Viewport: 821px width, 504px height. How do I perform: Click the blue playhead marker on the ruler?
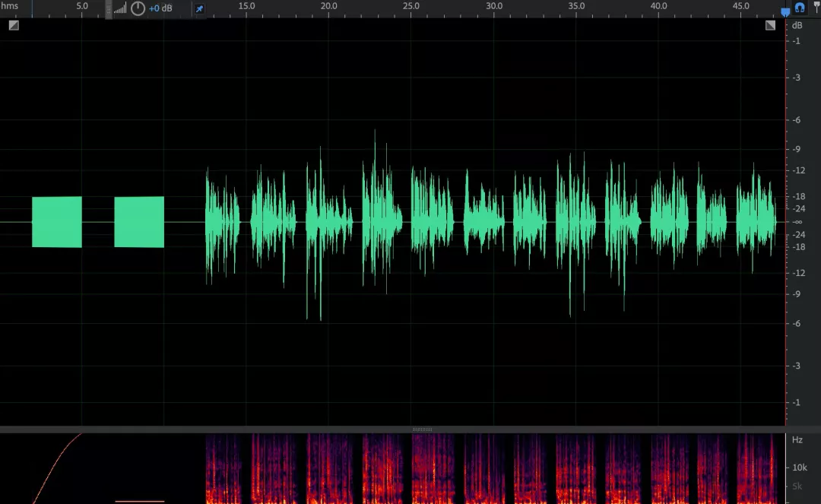point(785,12)
